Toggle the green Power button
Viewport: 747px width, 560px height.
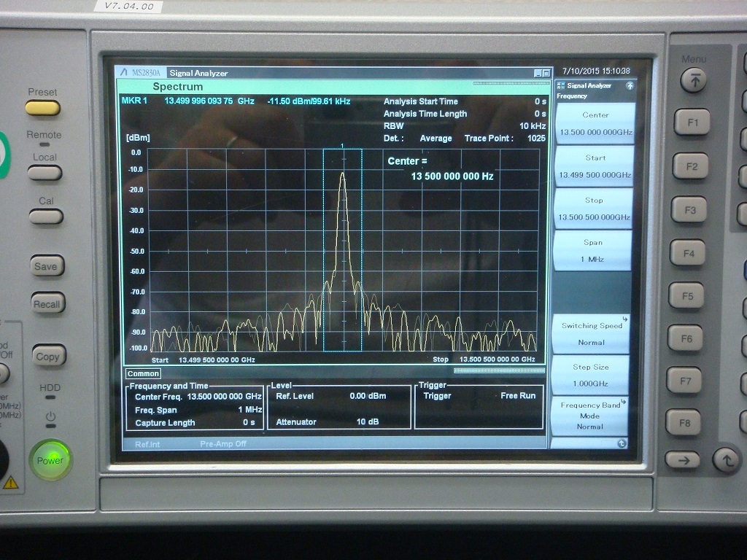50,460
